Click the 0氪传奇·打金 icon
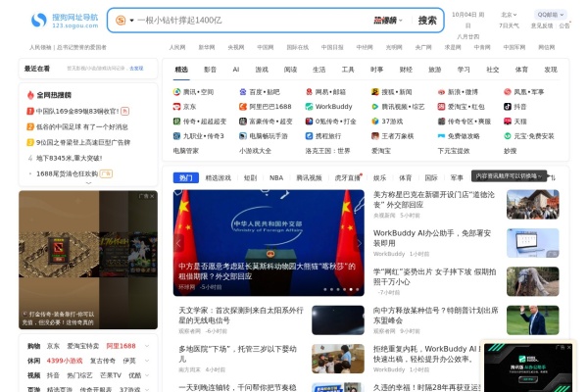This screenshot has height=392, width=588. pos(309,122)
